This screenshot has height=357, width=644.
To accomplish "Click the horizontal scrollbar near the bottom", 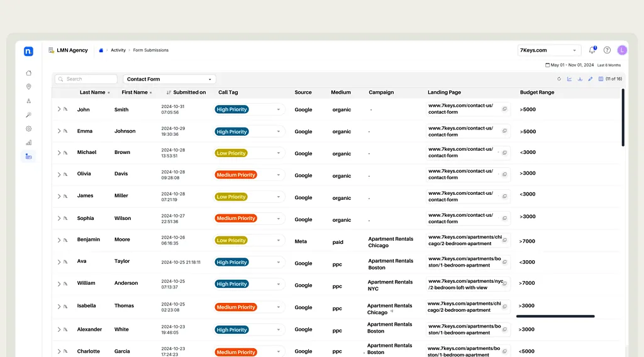I will (555, 316).
